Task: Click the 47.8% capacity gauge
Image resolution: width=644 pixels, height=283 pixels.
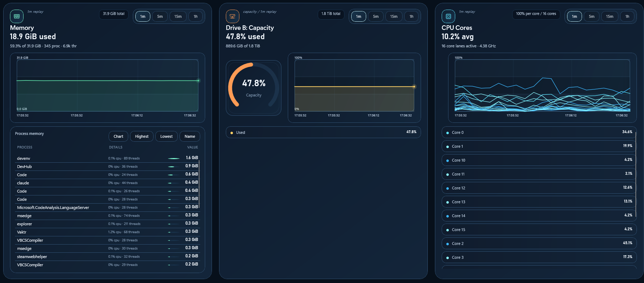Action: point(254,88)
